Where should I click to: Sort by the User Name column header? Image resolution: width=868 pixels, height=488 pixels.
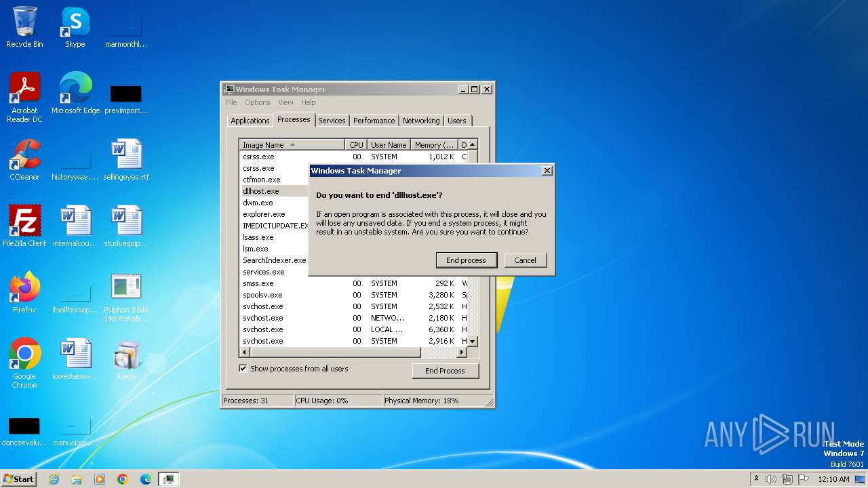pyautogui.click(x=389, y=145)
